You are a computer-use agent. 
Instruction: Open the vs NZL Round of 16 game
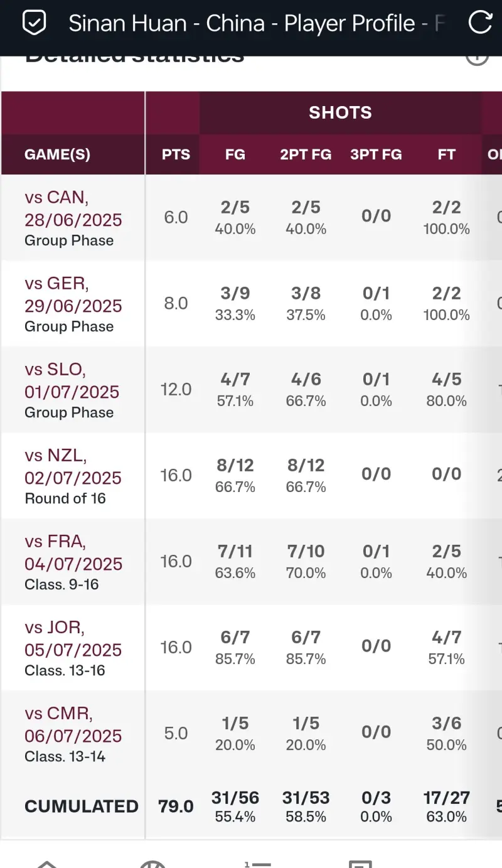coord(73,467)
